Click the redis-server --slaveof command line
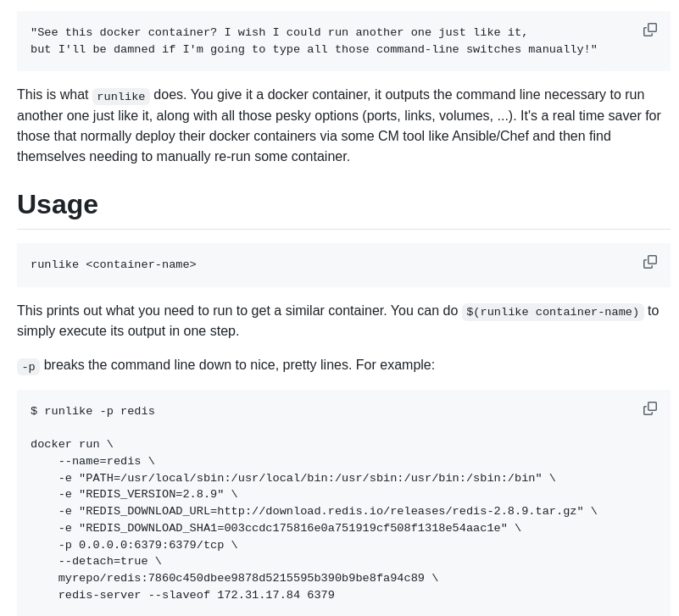Viewport: 679px width, 616px height. (196, 595)
